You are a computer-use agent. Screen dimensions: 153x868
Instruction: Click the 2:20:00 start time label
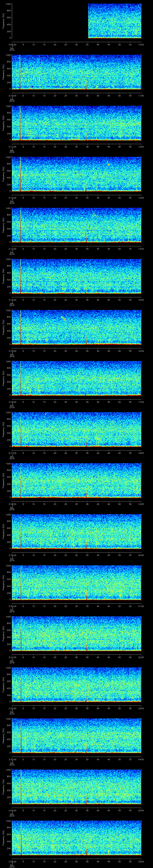tap(12, 606)
